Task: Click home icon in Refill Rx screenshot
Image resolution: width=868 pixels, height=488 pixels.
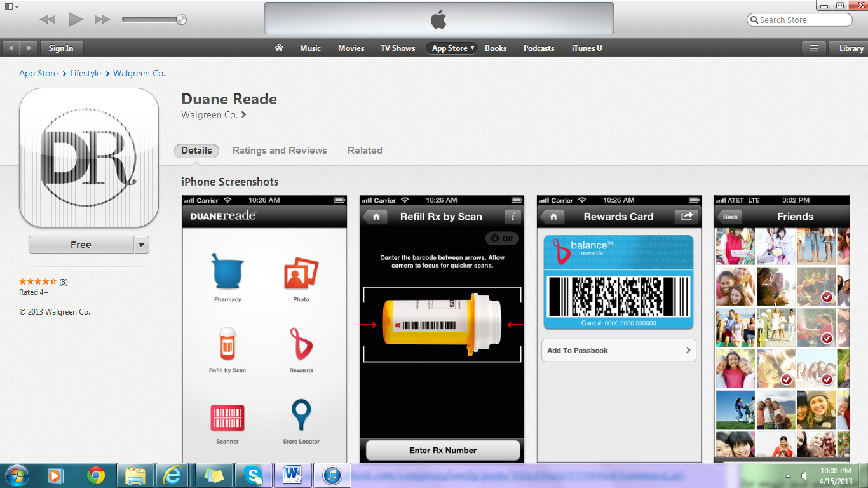Action: 376,217
